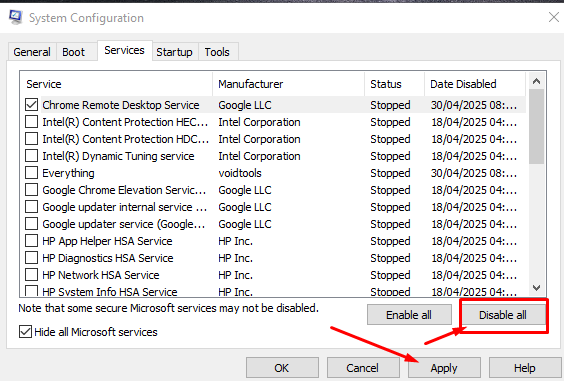
Task: Enable HP Network HSA Service checkbox
Action: pos(31,275)
